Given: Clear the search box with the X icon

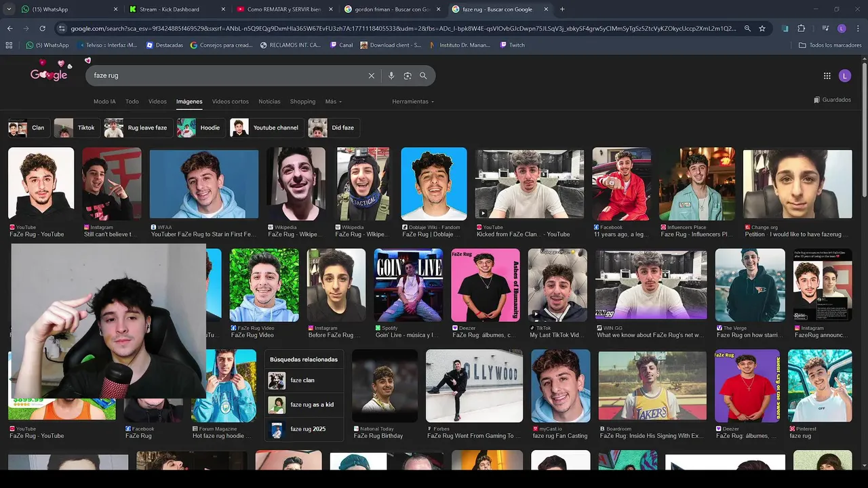Looking at the screenshot, I should coord(371,76).
